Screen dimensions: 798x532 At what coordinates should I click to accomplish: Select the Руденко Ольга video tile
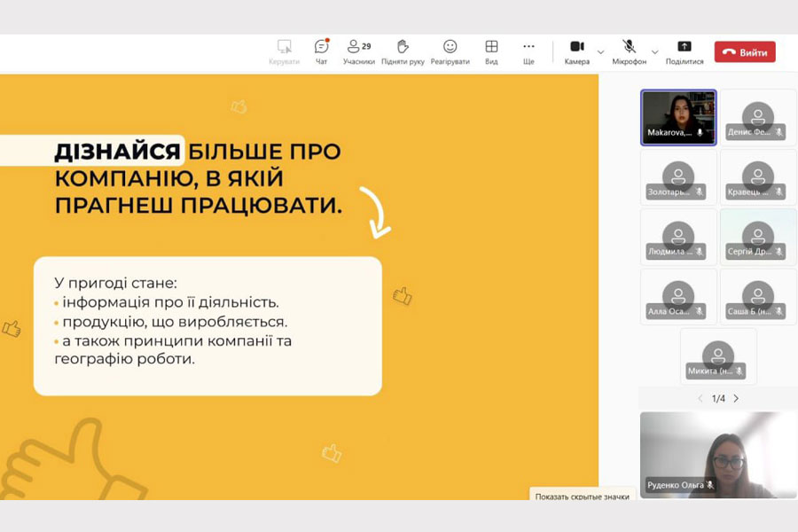click(718, 454)
